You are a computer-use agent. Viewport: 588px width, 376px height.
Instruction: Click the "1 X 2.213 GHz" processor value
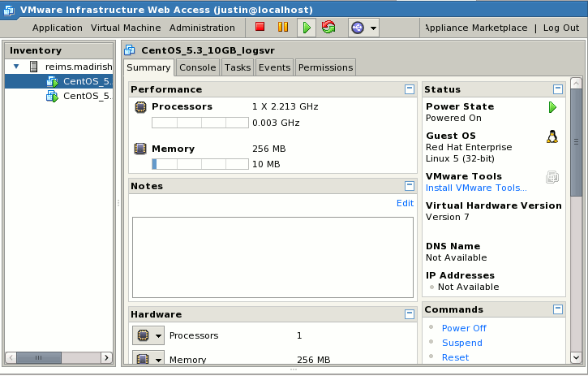285,106
